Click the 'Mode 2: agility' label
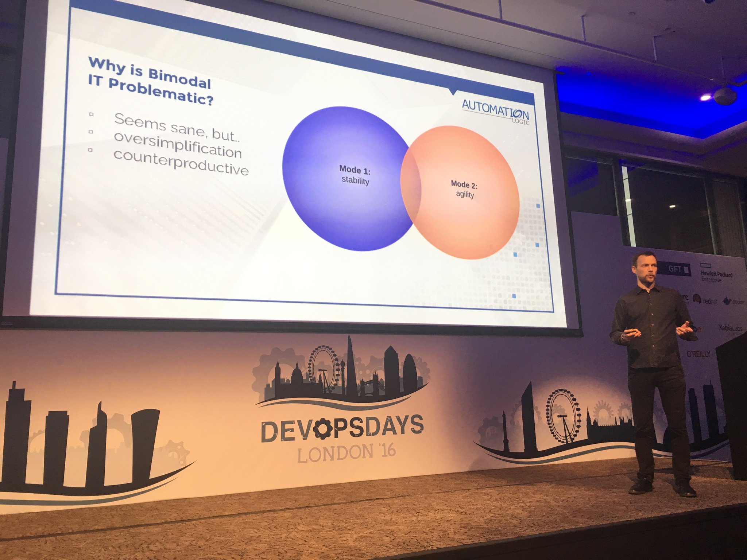The image size is (747, 560). 464,189
